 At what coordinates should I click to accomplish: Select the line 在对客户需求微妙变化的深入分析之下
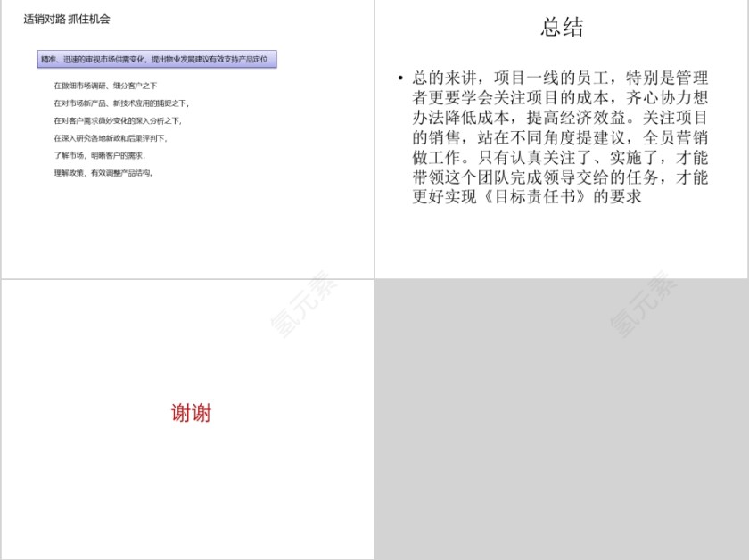coord(114,120)
